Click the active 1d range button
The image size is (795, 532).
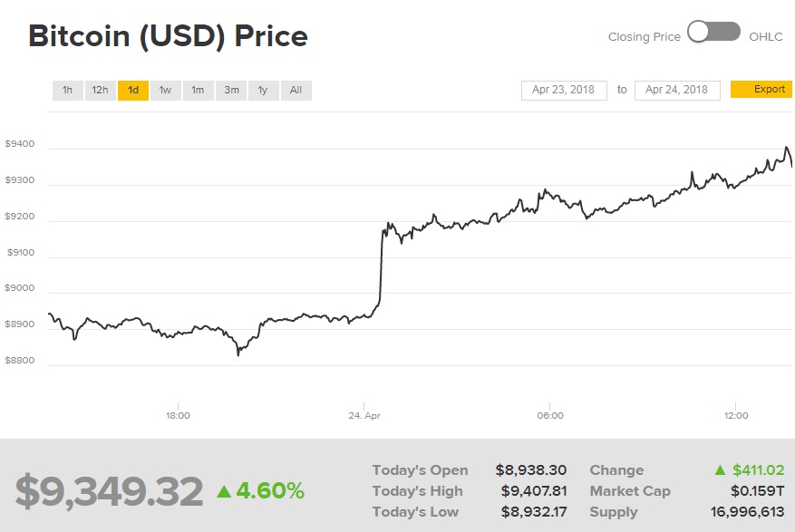point(132,90)
